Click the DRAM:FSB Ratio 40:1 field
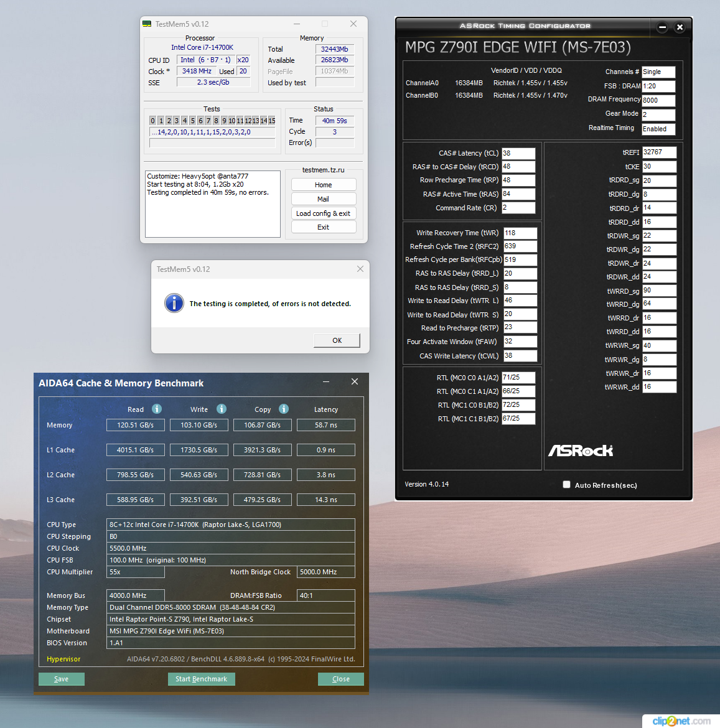Screen dimensions: 720x728 (326, 595)
